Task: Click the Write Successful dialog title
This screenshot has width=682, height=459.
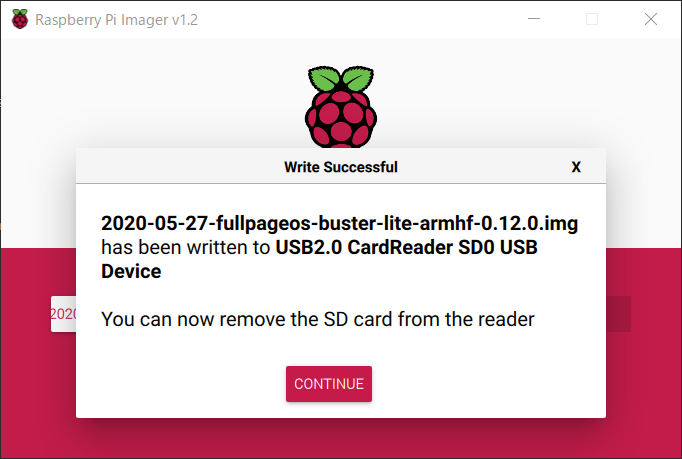Action: click(x=341, y=167)
